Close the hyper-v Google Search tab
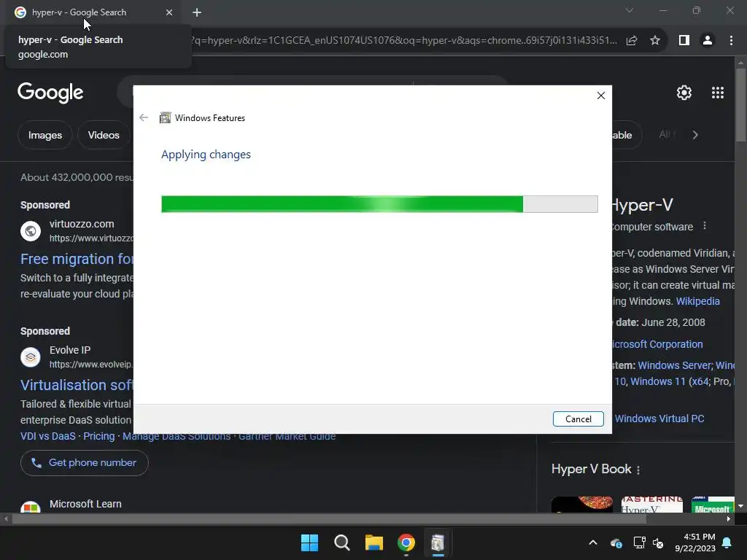The height and width of the screenshot is (560, 747). [169, 12]
